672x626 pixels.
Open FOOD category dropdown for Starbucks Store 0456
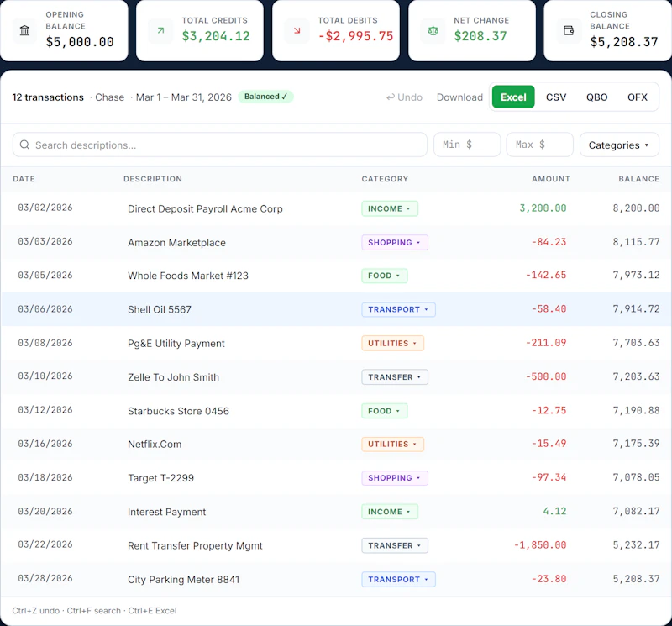coord(385,411)
